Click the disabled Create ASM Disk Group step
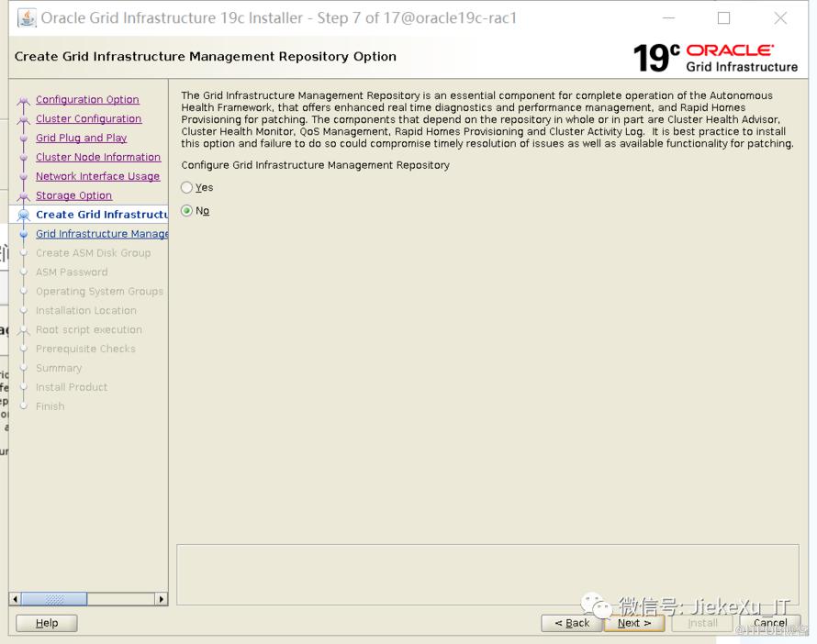The image size is (817, 644). pos(94,253)
